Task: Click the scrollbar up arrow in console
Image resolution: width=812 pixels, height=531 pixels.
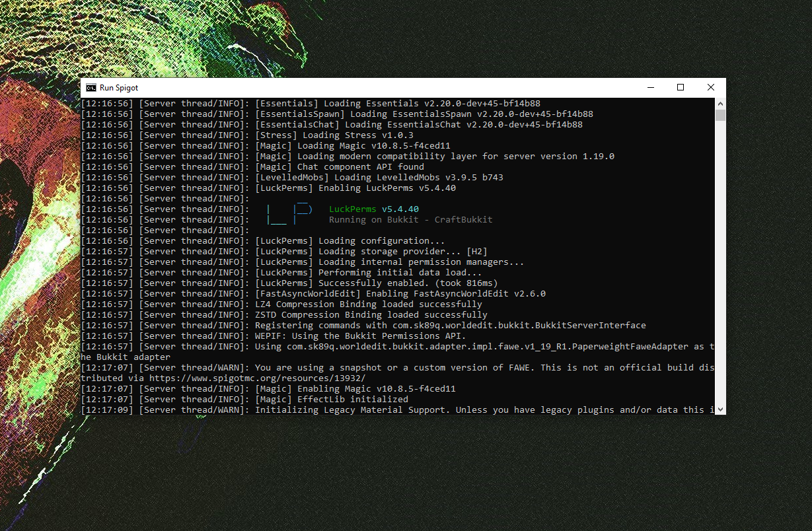Action: (720, 104)
